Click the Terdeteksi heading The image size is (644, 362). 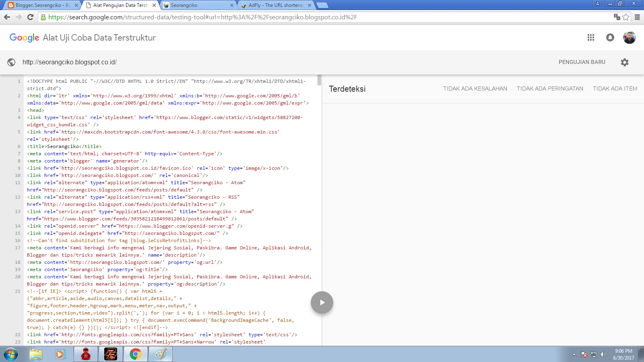pos(347,89)
